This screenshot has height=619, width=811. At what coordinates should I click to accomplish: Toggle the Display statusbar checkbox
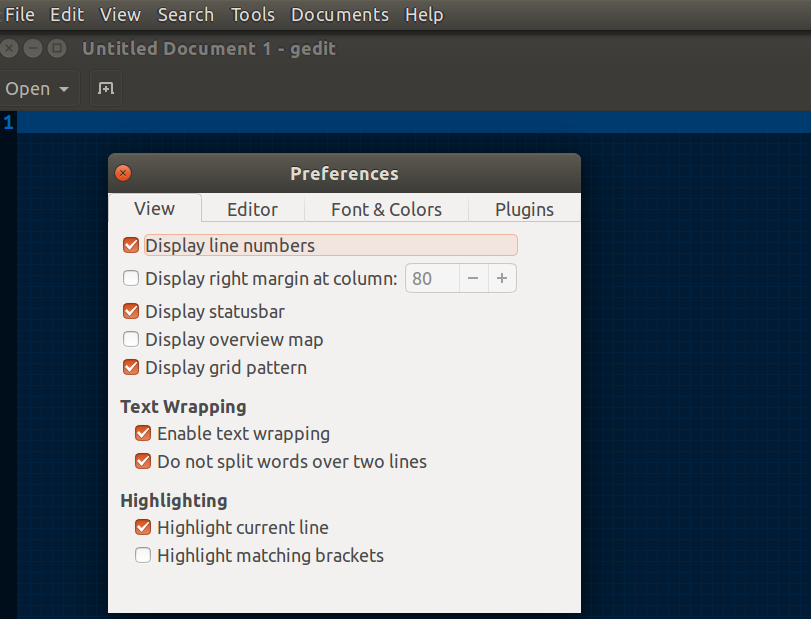coord(131,312)
